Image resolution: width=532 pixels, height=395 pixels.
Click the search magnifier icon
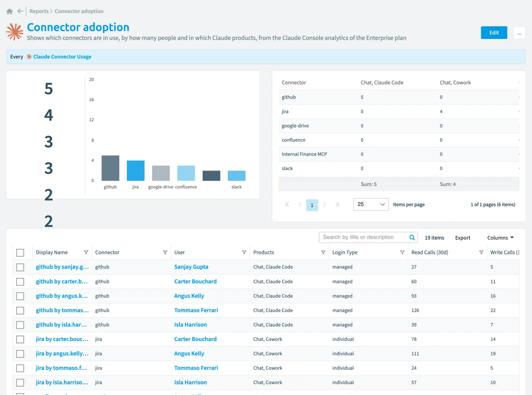pyautogui.click(x=412, y=238)
